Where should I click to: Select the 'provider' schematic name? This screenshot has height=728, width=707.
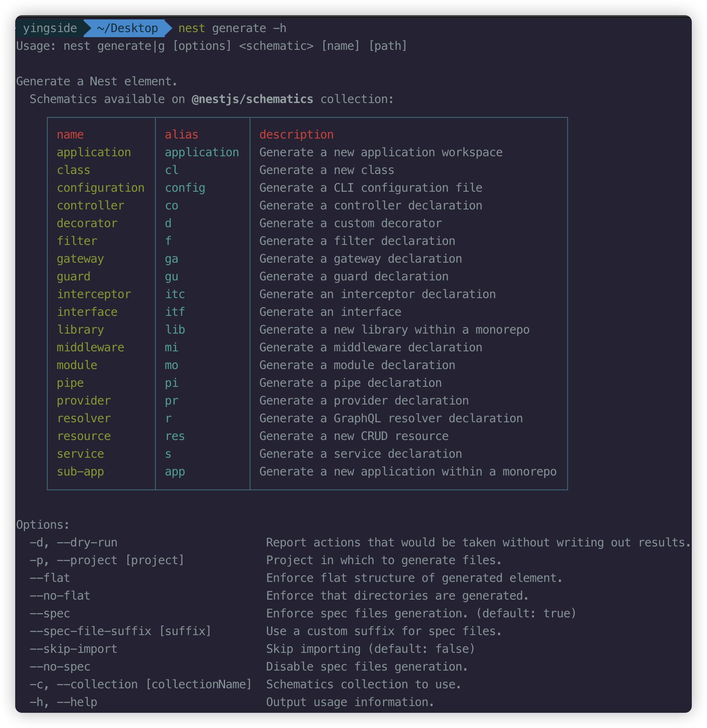(84, 401)
